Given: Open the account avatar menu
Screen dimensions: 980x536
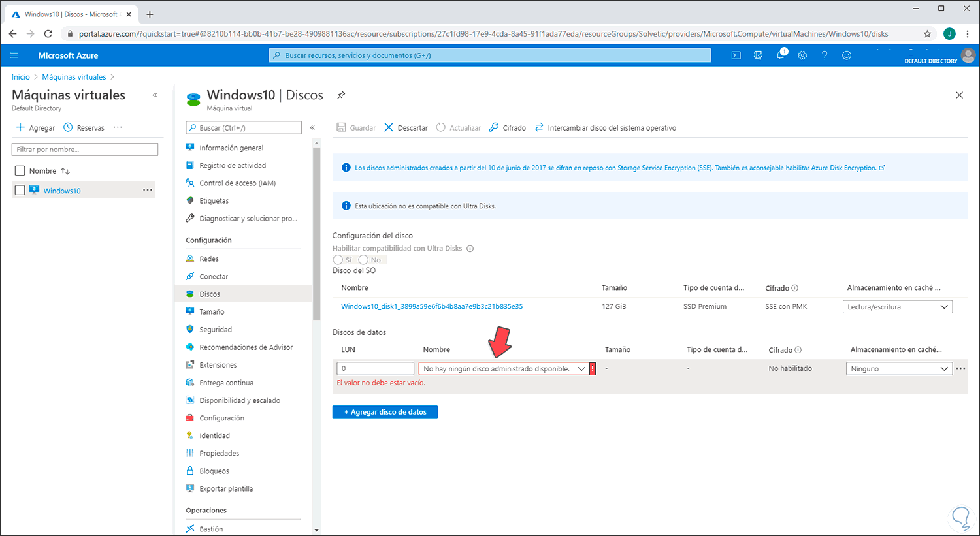Looking at the screenshot, I should 968,55.
